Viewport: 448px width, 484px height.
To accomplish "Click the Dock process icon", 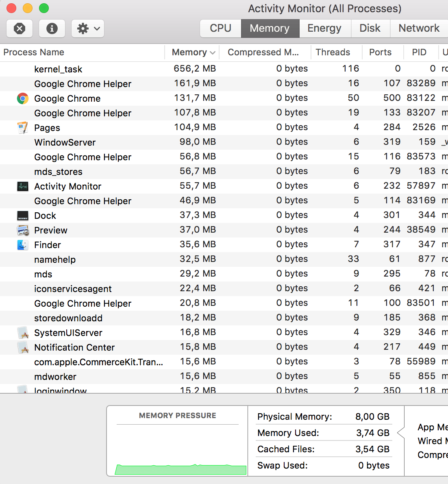I will click(22, 216).
